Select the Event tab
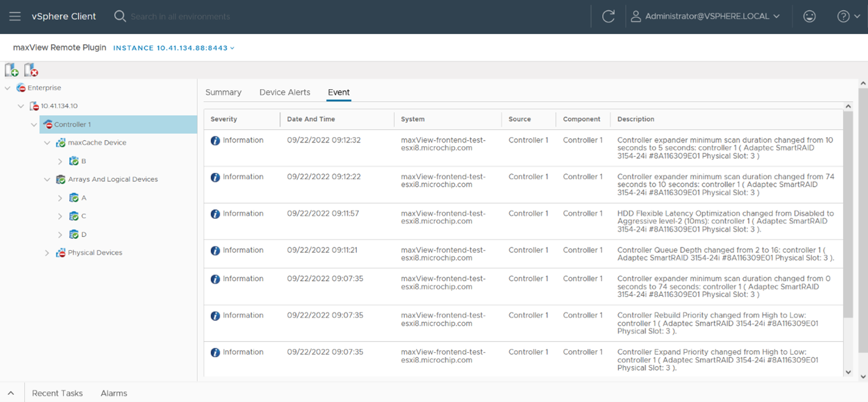The width and height of the screenshot is (868, 402). point(339,92)
